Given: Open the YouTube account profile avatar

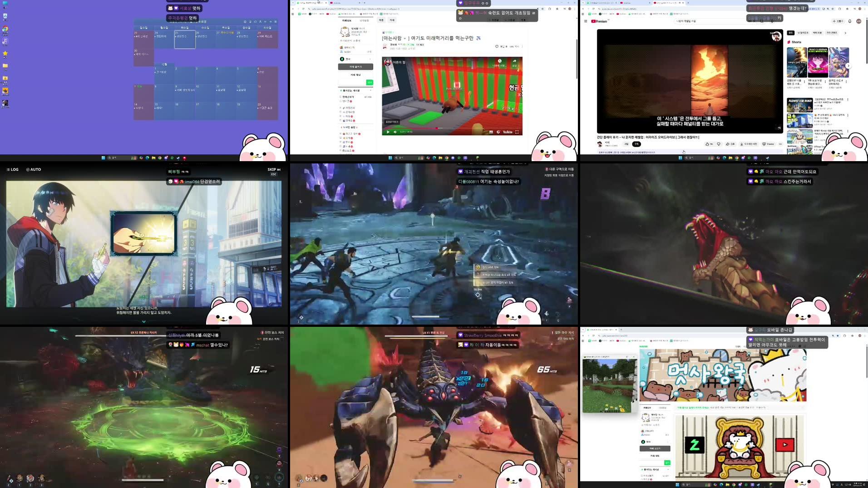Looking at the screenshot, I should [858, 20].
